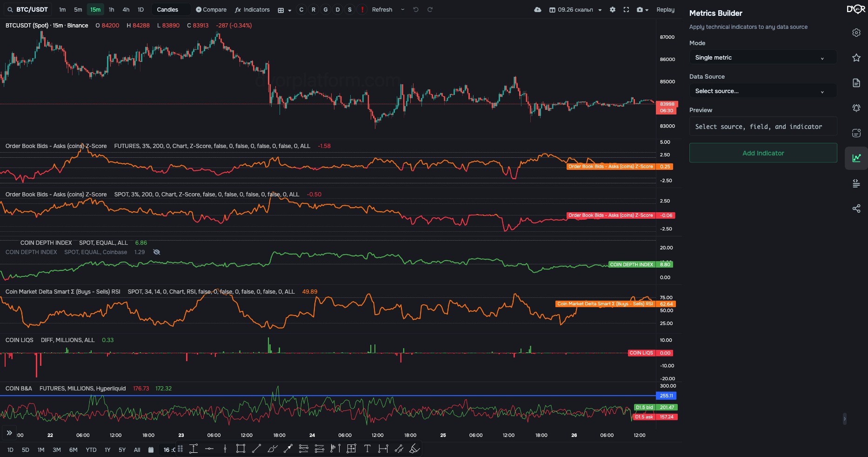Open chart settings gear in top toolbar

coord(613,10)
